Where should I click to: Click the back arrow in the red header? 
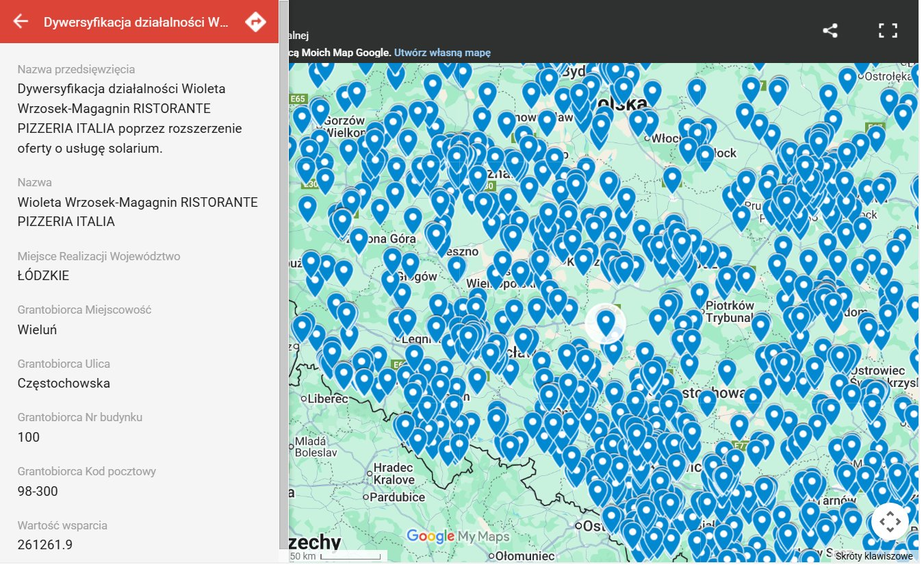tap(21, 21)
